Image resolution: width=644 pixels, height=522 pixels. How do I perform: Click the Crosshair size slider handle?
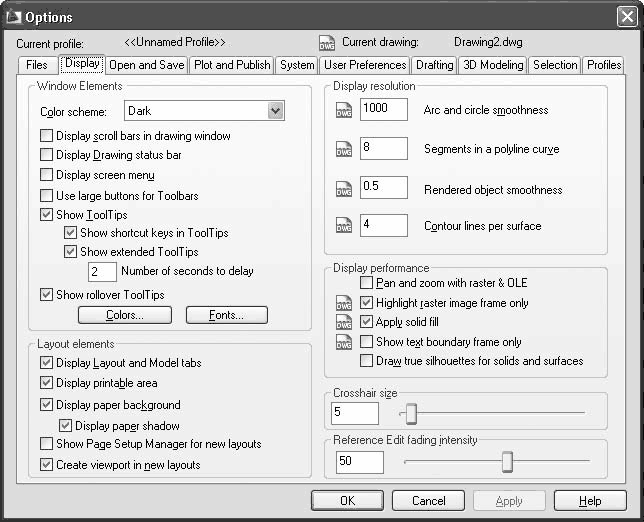(410, 413)
